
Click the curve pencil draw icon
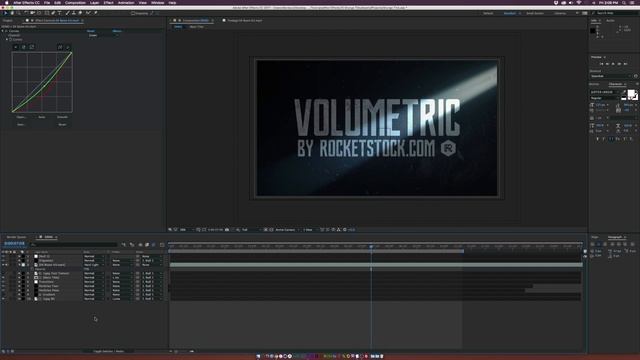68,47
